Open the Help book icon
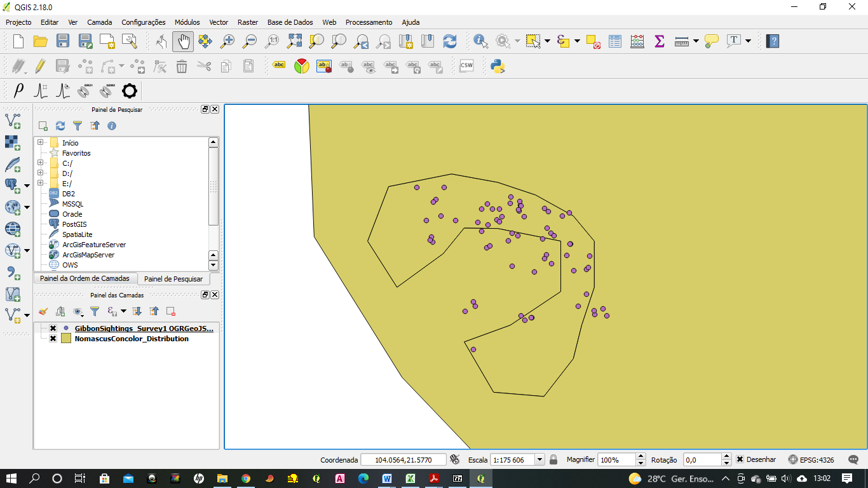The image size is (868, 488). [x=773, y=41]
